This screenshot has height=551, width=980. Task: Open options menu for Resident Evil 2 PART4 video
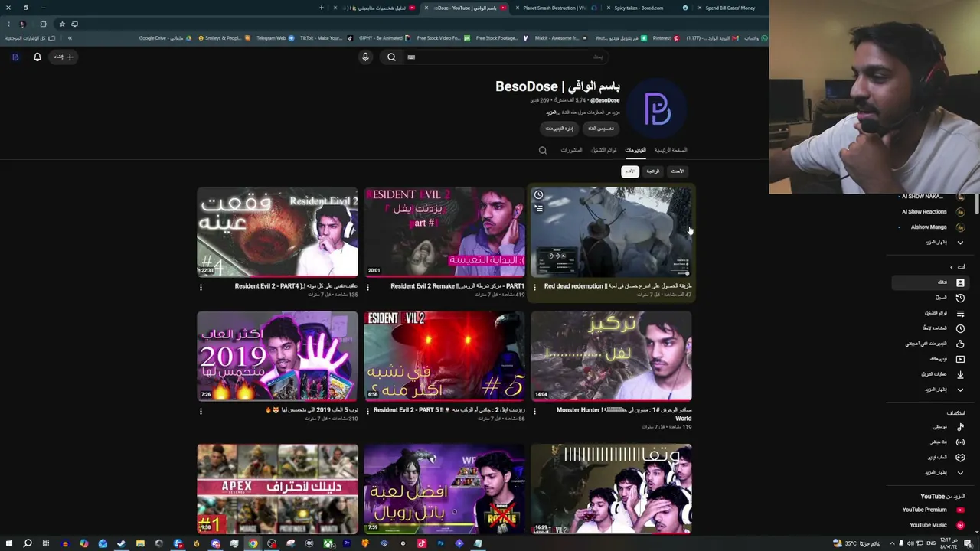(x=201, y=287)
